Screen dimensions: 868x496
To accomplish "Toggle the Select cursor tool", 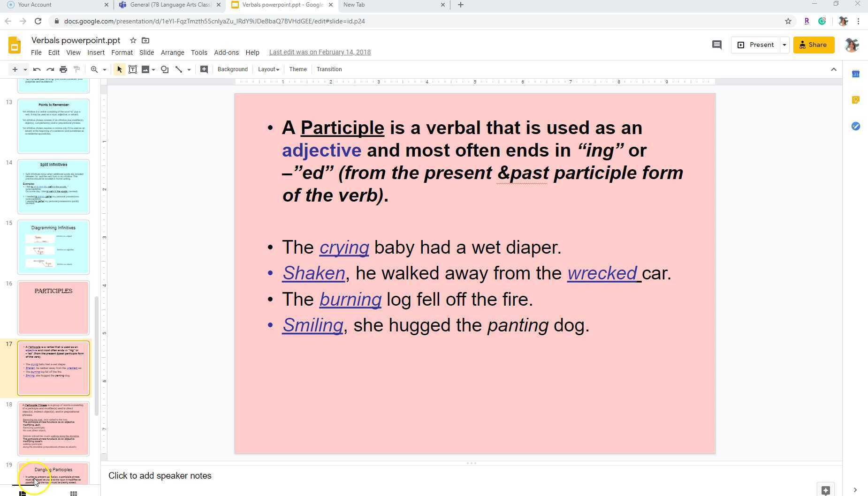I will click(119, 69).
